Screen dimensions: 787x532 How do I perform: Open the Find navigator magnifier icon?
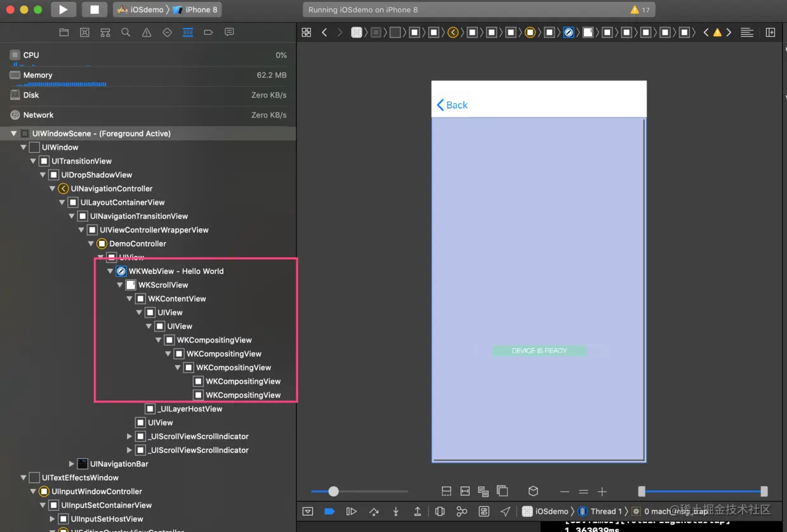pos(126,32)
